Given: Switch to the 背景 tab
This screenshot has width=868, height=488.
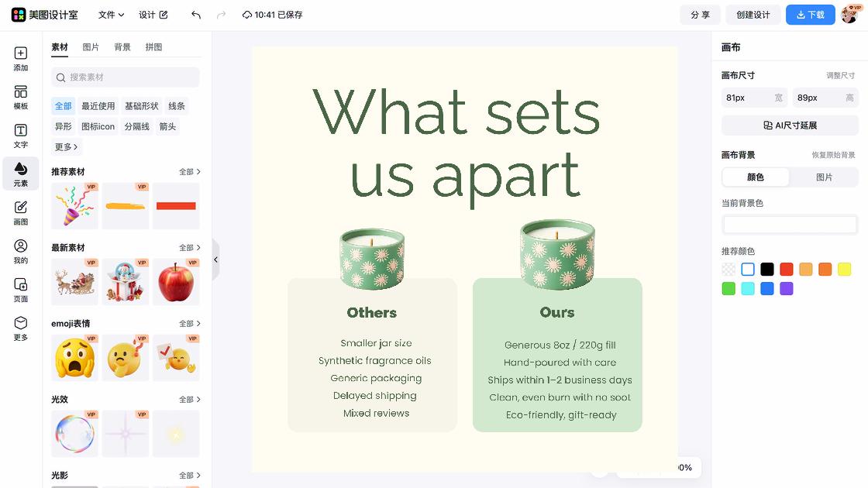Looking at the screenshot, I should (x=122, y=47).
